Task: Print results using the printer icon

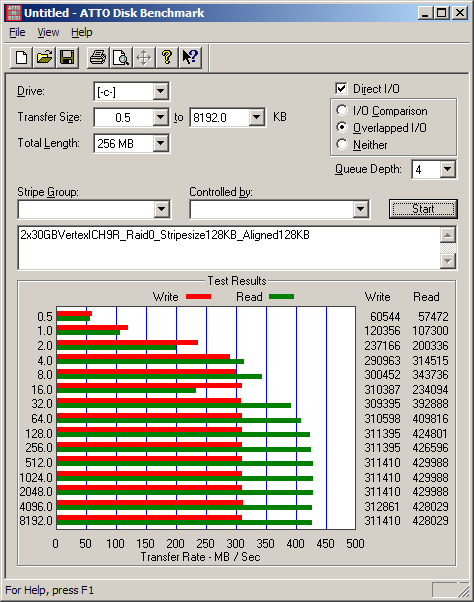Action: click(x=98, y=58)
